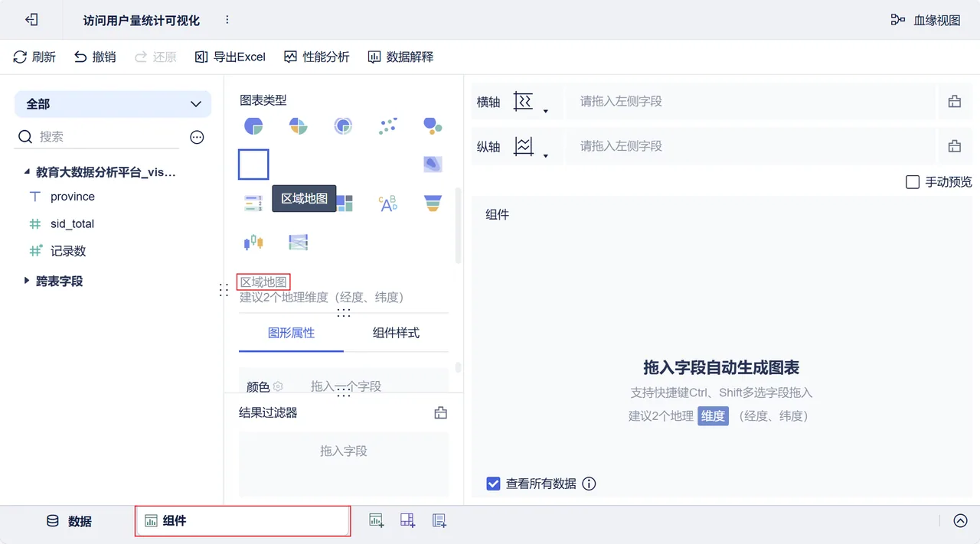Open 数据解释 data explanation
The height and width of the screenshot is (544, 980).
click(x=400, y=57)
